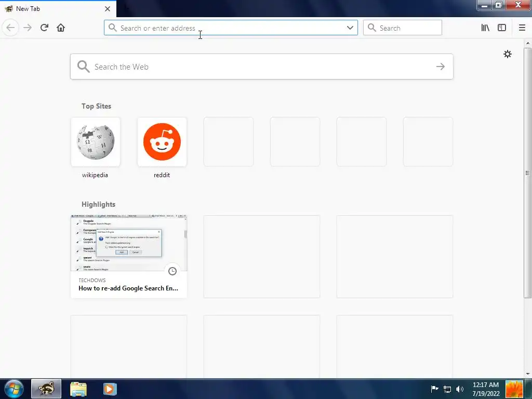The width and height of the screenshot is (532, 399).
Task: Select Pale Moon raccoon taskbar icon
Action: (46, 389)
